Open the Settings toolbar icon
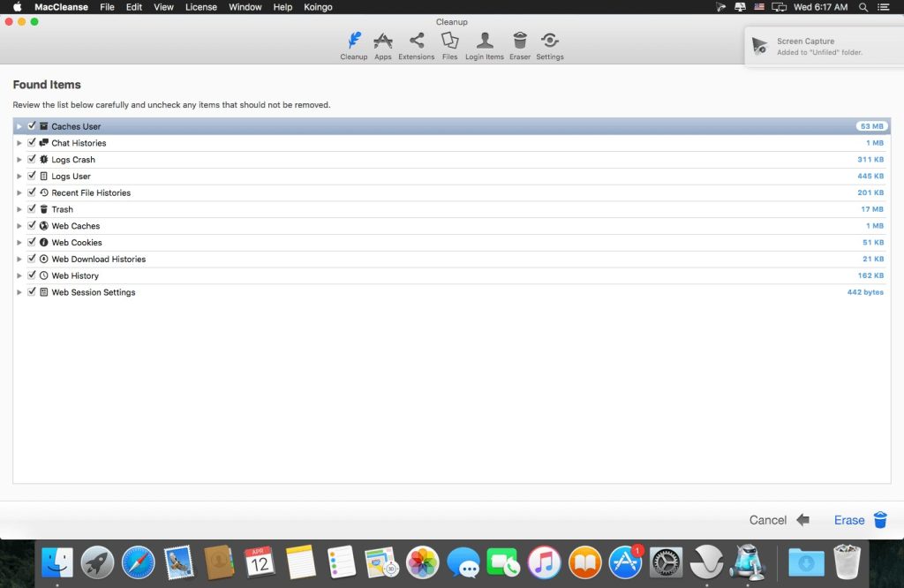This screenshot has height=588, width=904. tap(549, 45)
